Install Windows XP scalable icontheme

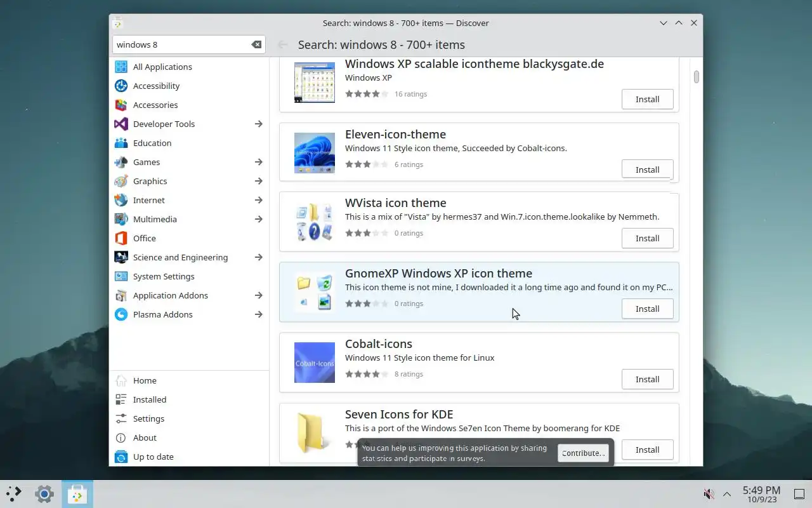click(x=647, y=99)
